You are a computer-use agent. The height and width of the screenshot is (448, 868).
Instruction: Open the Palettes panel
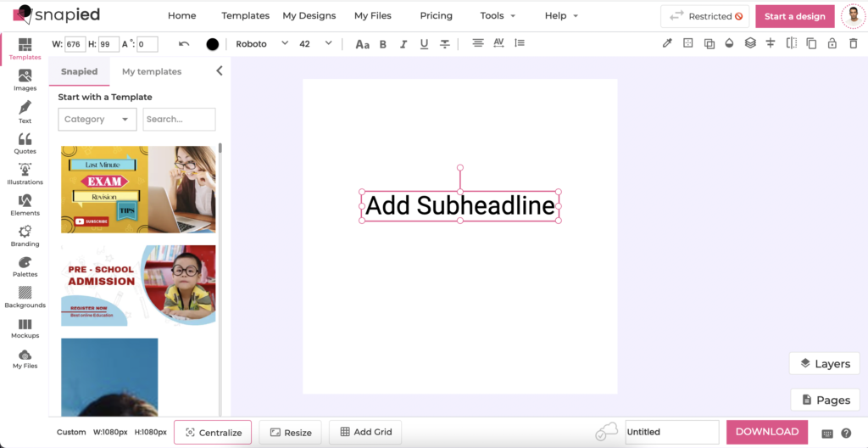tap(25, 266)
